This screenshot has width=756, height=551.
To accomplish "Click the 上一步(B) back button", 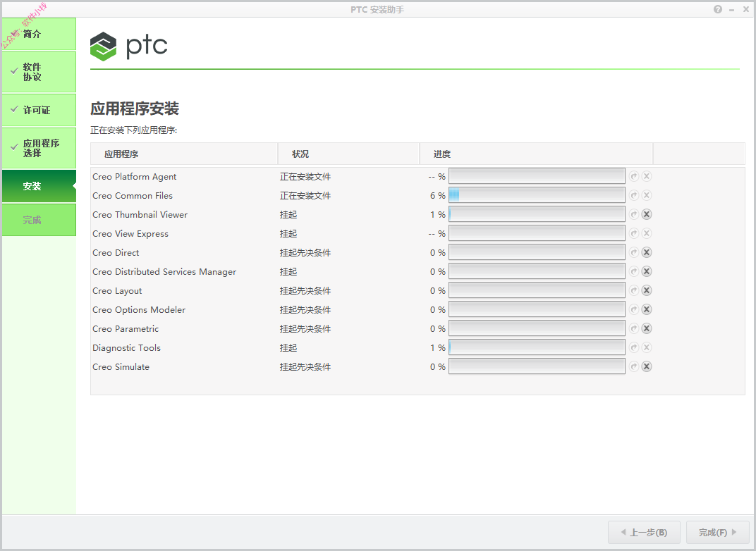I will tap(644, 532).
